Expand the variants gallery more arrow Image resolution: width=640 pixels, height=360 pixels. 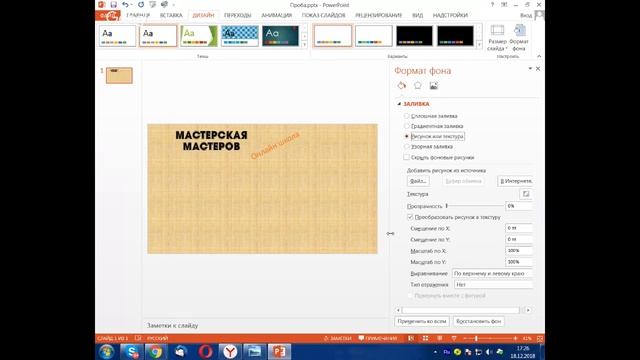pyautogui.click(x=479, y=44)
